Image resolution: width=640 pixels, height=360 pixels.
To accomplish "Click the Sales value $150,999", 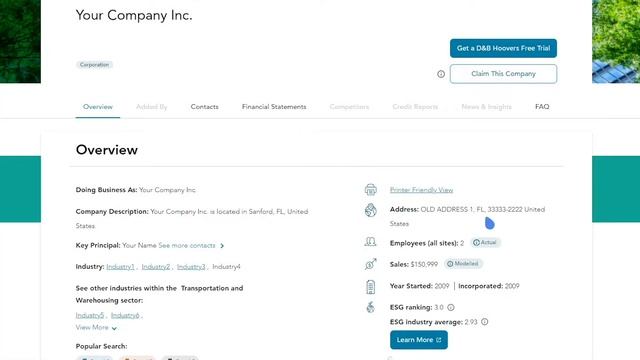I will click(424, 264).
